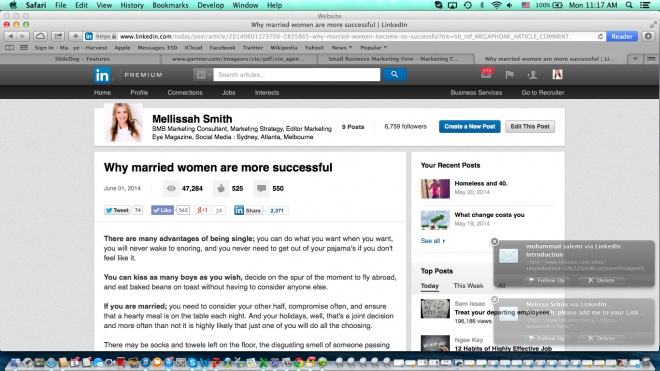Image resolution: width=660 pixels, height=371 pixels.
Task: Go to Business Services
Action: [476, 93]
